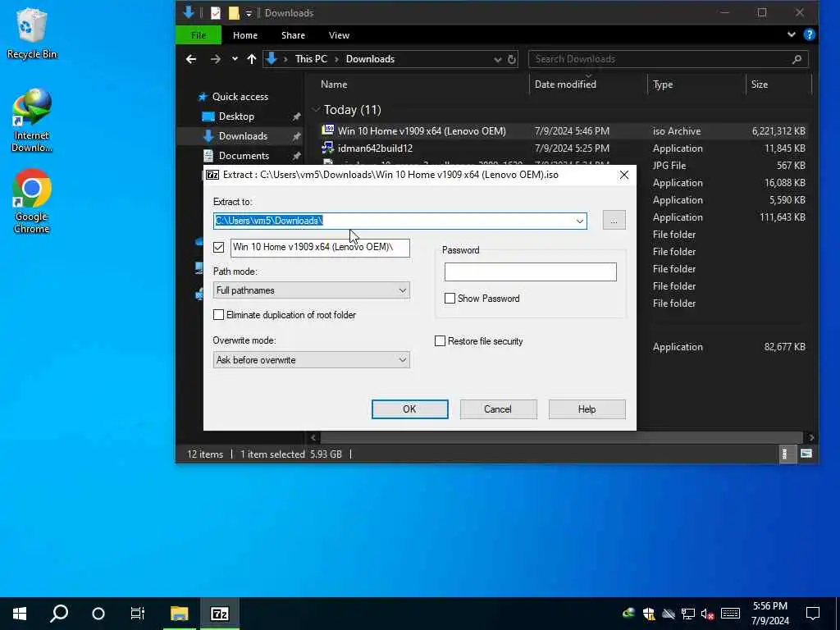The width and height of the screenshot is (840, 630).
Task: Click This PC in address breadcrumb
Action: pyautogui.click(x=311, y=59)
